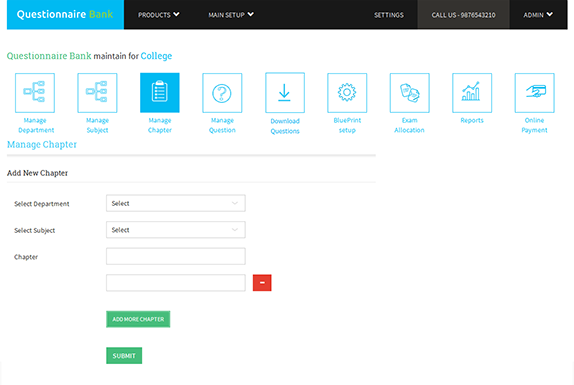Click the Questionnaire Bank logo
574x385 pixels.
(65, 14)
